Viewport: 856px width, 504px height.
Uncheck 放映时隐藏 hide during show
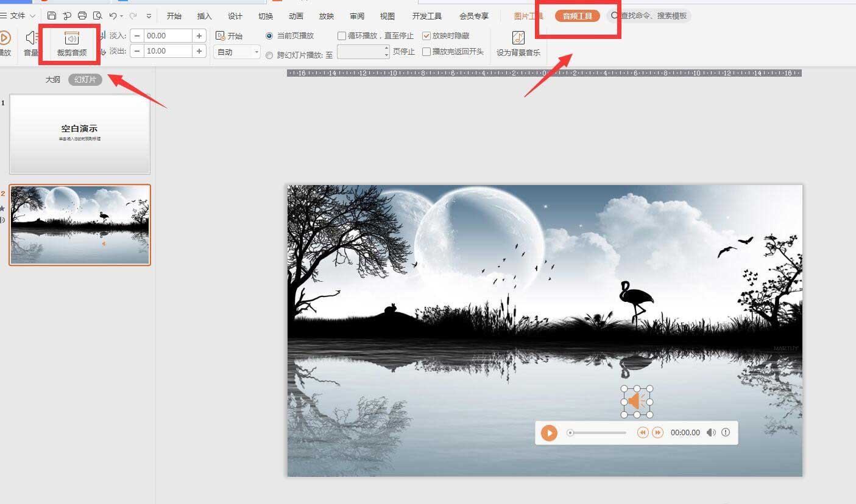coord(426,35)
